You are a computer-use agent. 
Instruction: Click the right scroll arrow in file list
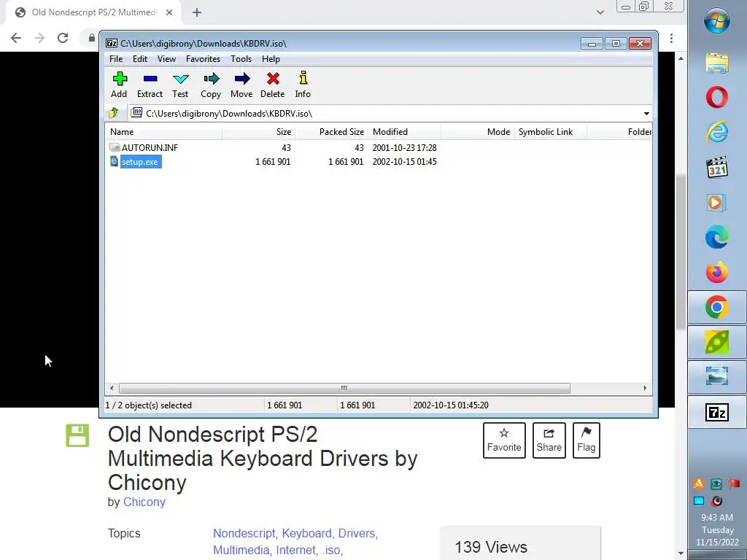(x=645, y=388)
